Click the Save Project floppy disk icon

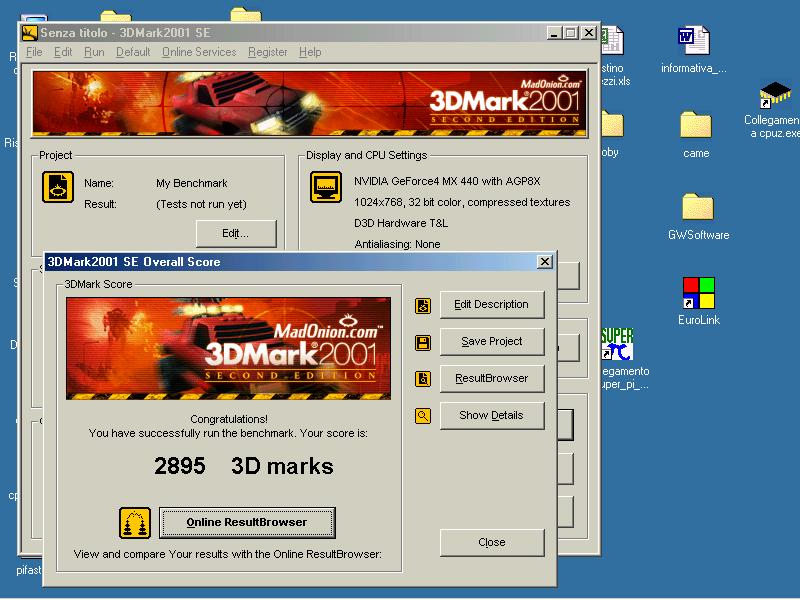[x=422, y=342]
